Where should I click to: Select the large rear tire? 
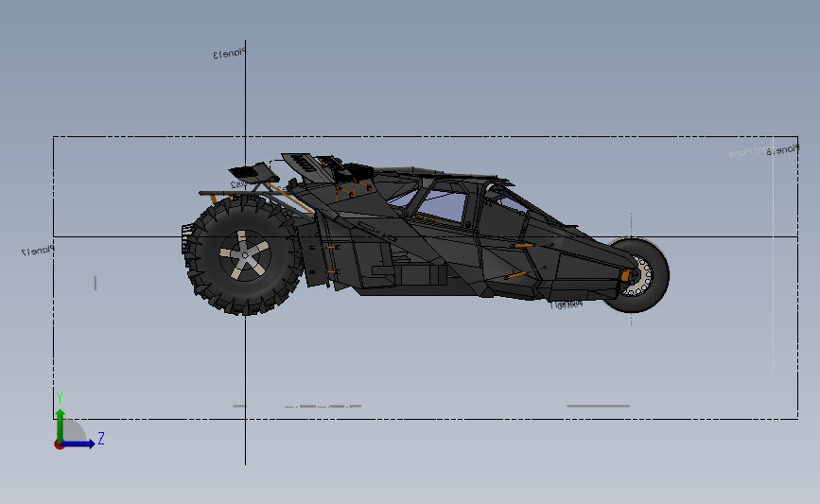coord(244,255)
